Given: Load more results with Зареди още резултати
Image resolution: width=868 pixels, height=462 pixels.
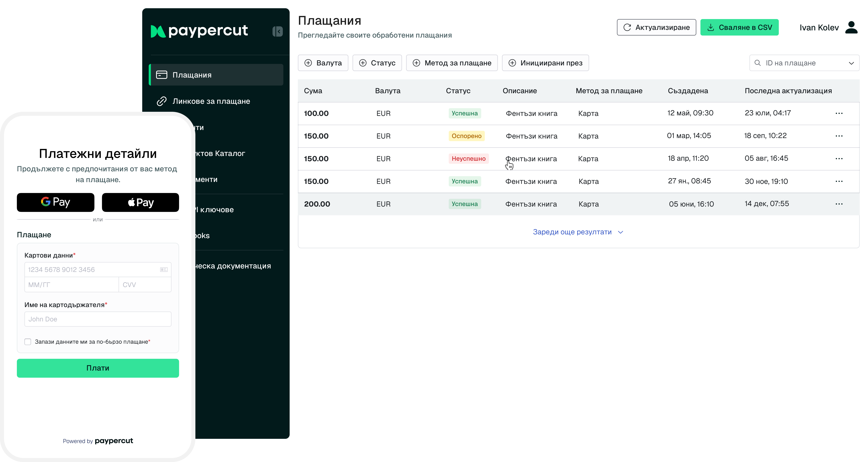Looking at the screenshot, I should 578,232.
